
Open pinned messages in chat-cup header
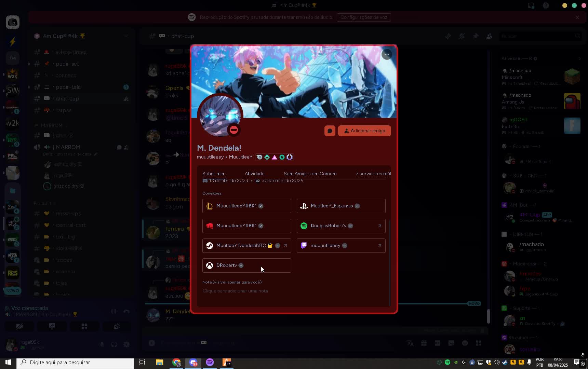[476, 36]
